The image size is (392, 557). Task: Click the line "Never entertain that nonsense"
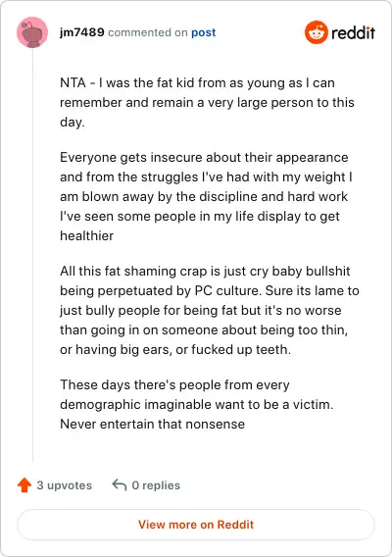tap(152, 425)
